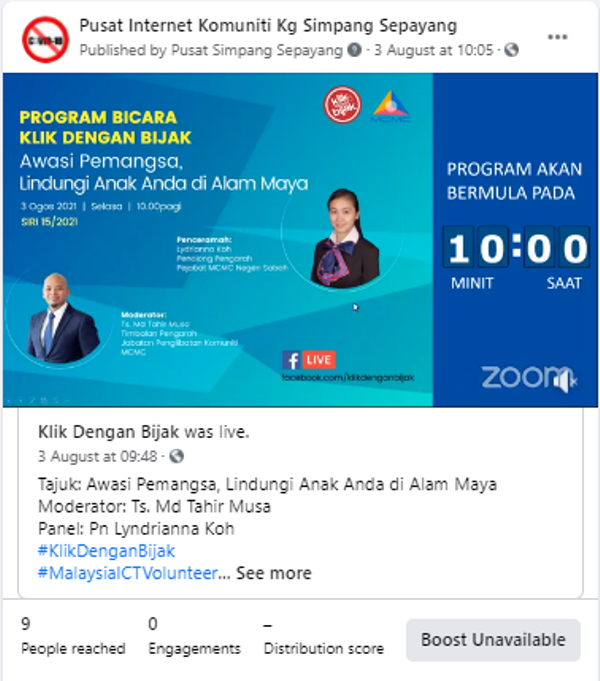Click the red Klik Dengan Bijak logo
600x681 pixels.
342,105
